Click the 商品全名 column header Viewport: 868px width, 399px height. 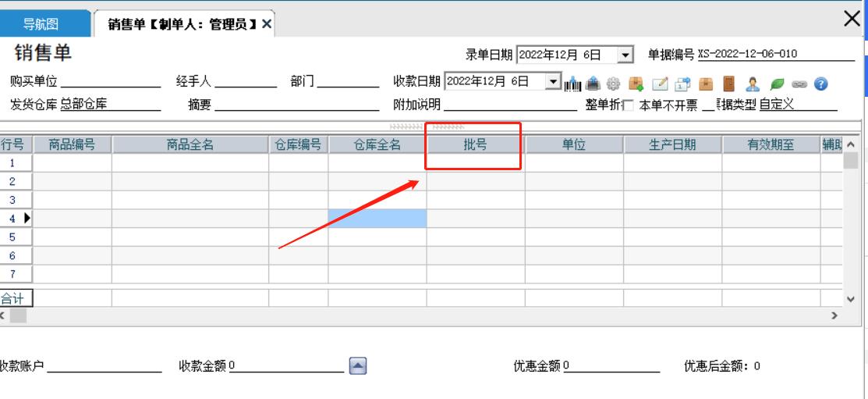click(190, 144)
